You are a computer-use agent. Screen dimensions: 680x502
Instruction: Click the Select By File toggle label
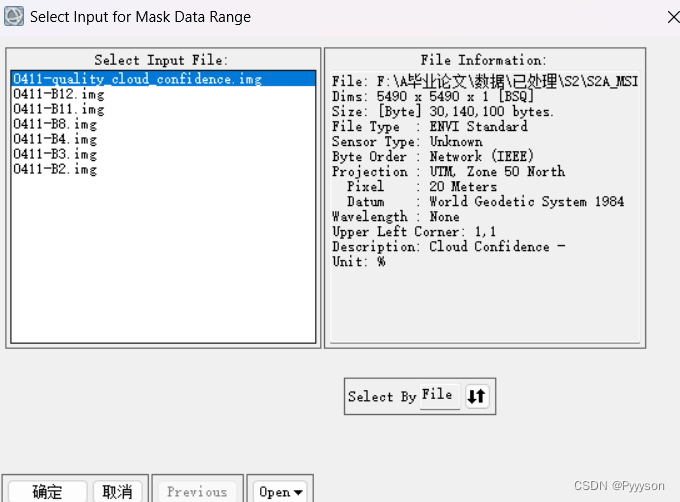click(x=439, y=395)
